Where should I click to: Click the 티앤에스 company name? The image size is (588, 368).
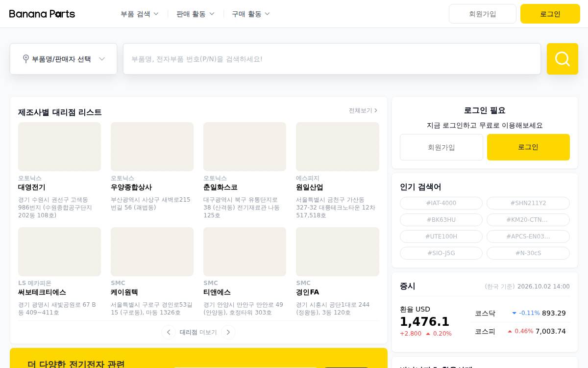[217, 292]
